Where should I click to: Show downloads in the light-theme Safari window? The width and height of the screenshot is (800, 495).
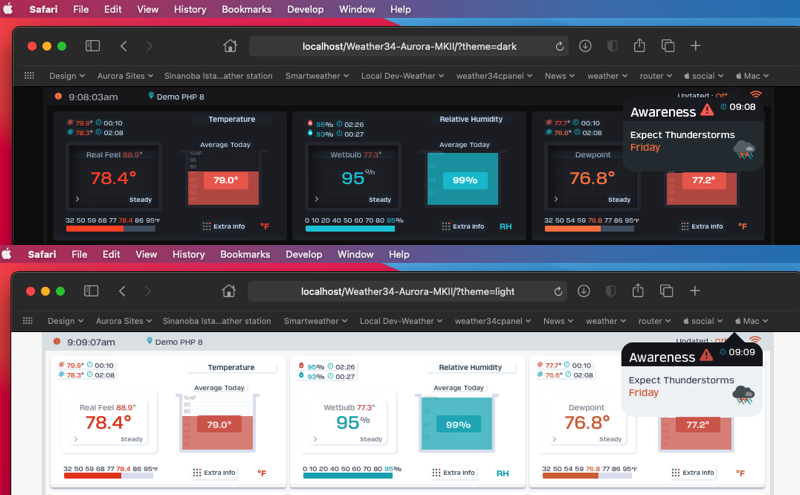coord(584,291)
